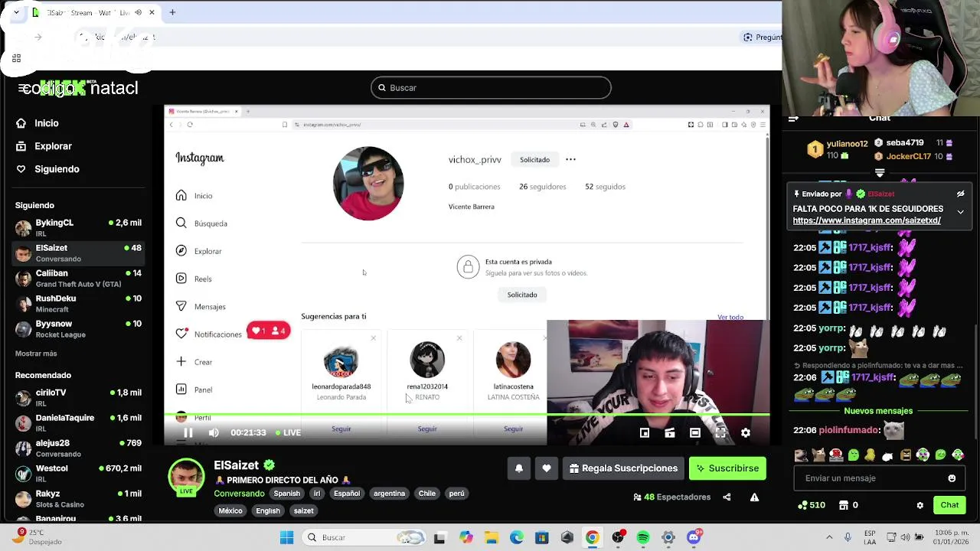Open DanielaTaquire recommended channel
980x551 pixels.
point(77,423)
